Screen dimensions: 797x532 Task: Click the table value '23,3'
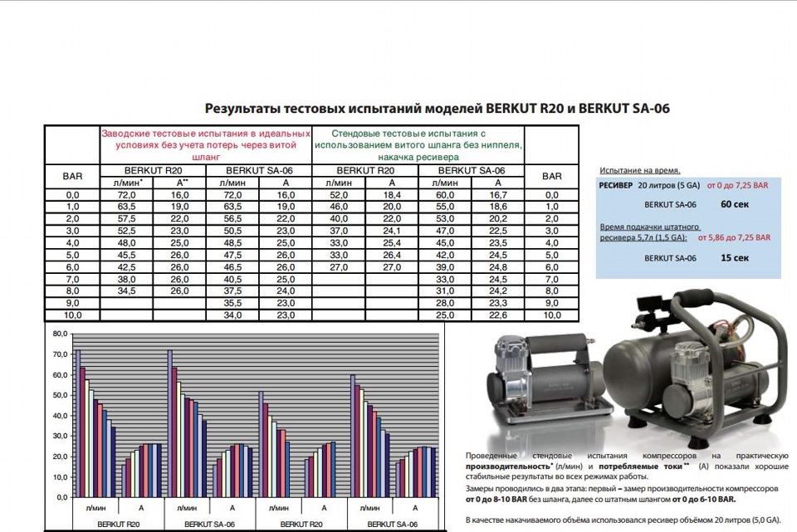click(x=498, y=303)
